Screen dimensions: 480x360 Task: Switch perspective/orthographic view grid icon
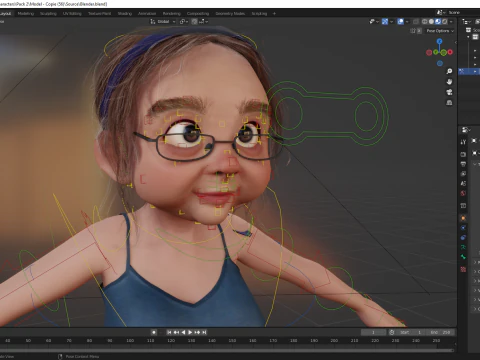[449, 103]
